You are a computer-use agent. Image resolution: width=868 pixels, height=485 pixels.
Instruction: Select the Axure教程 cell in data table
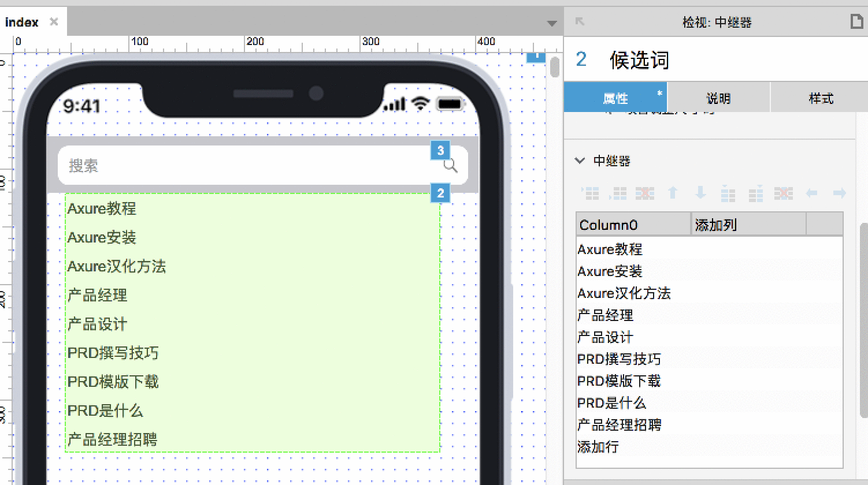tap(633, 249)
